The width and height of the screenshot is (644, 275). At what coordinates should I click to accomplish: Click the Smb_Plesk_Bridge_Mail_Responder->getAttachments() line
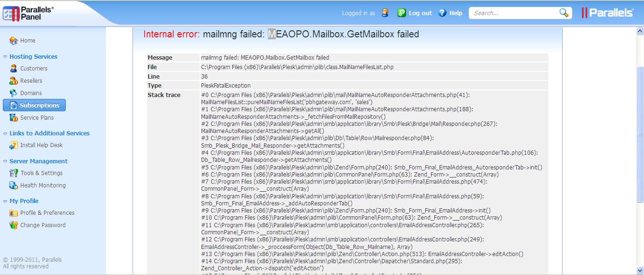[x=273, y=146]
